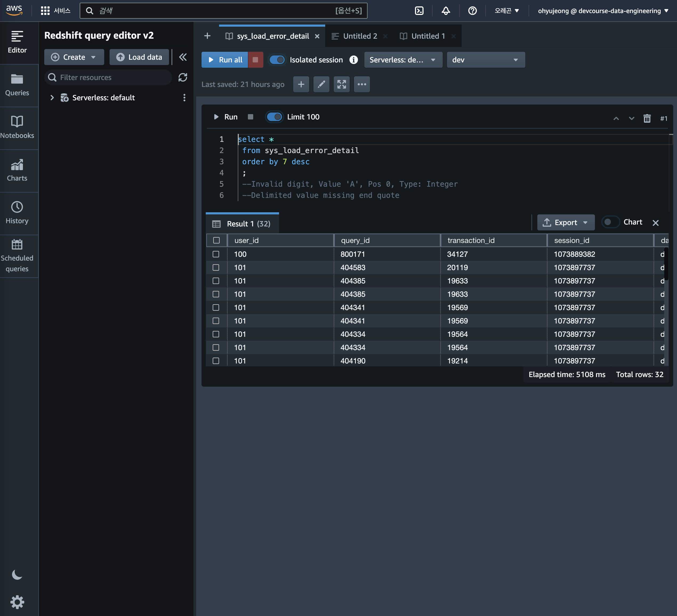Launch the CloudShell terminal icon
677x616 pixels.
pyautogui.click(x=419, y=11)
